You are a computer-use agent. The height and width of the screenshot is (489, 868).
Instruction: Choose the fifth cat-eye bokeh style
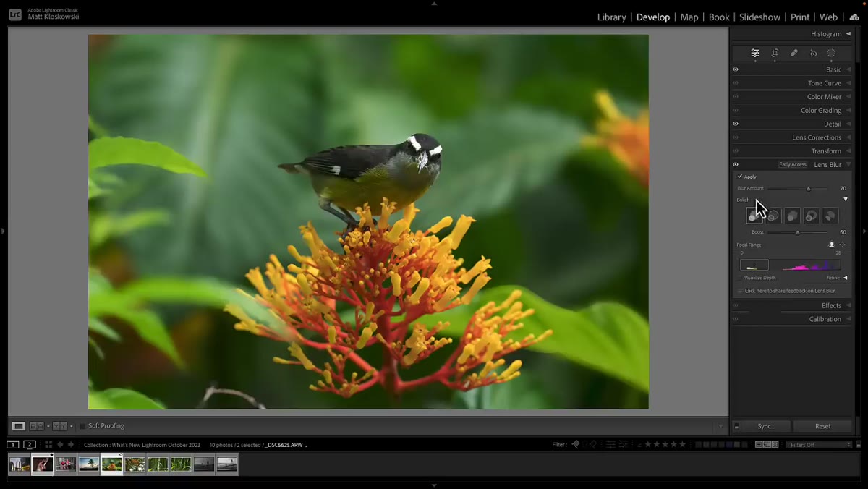(830, 216)
